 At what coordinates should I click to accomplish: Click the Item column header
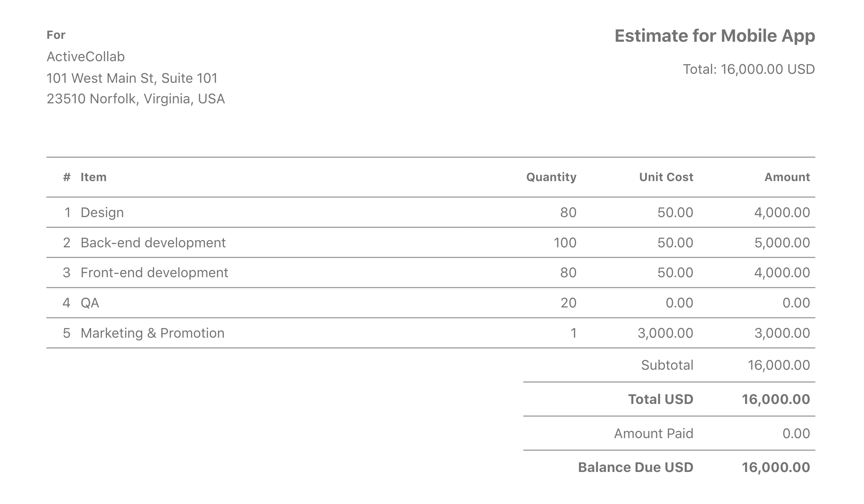click(x=94, y=177)
